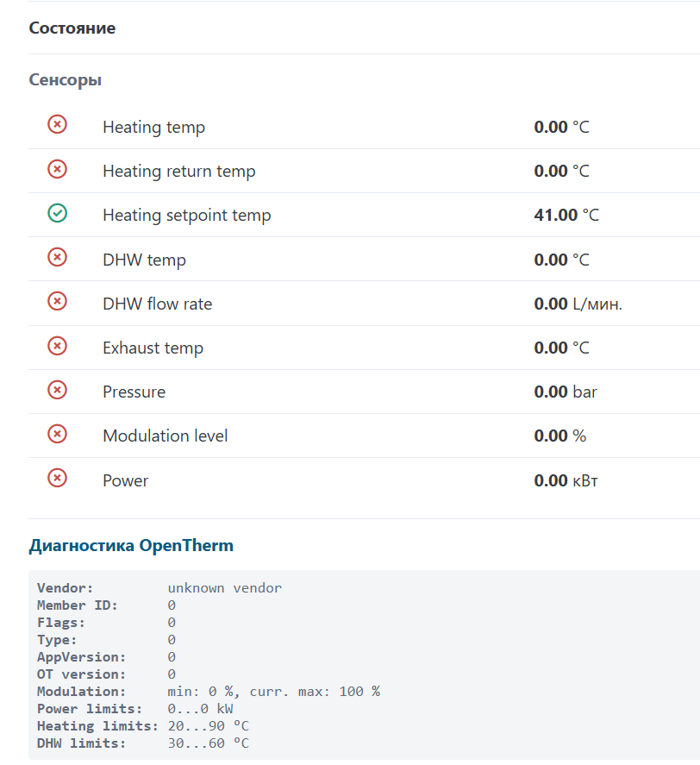Click the error icon beside DHW temp

(x=57, y=257)
